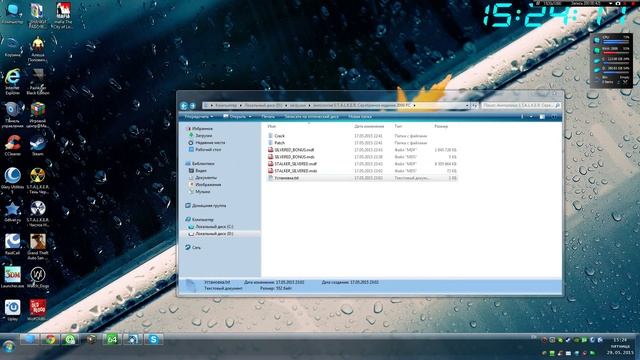The height and width of the screenshot is (360, 640).
Task: Launch Mafia The City of Lost Heaven shortcut
Action: [62, 16]
